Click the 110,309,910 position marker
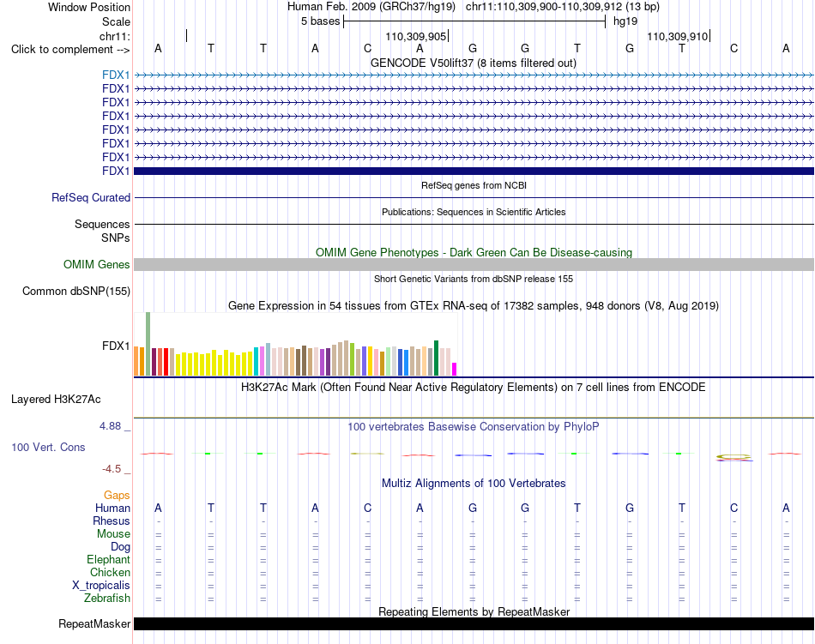815x644 pixels. pos(678,36)
